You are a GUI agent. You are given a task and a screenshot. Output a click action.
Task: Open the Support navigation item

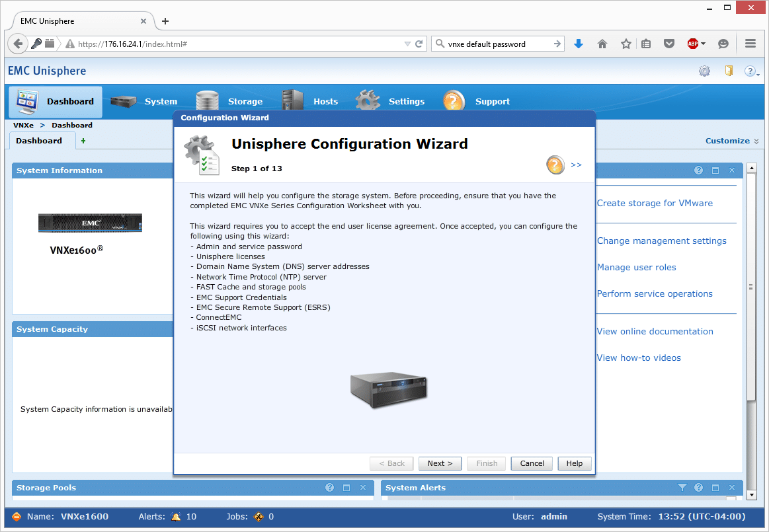point(476,102)
